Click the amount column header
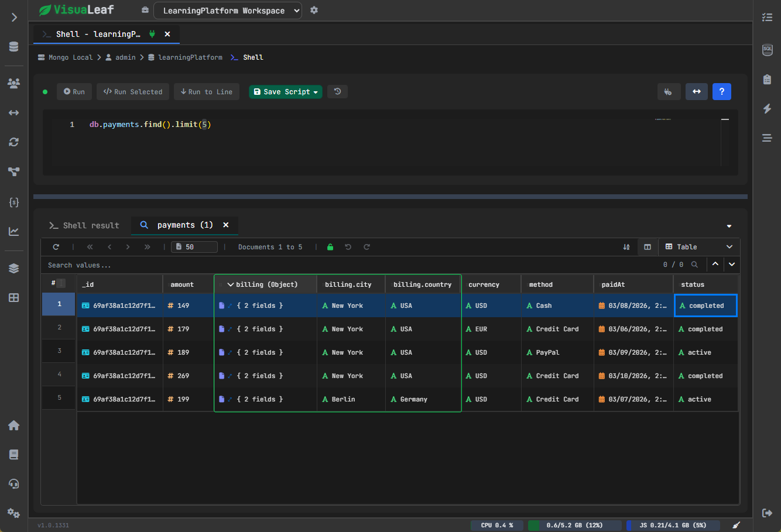 click(x=189, y=284)
